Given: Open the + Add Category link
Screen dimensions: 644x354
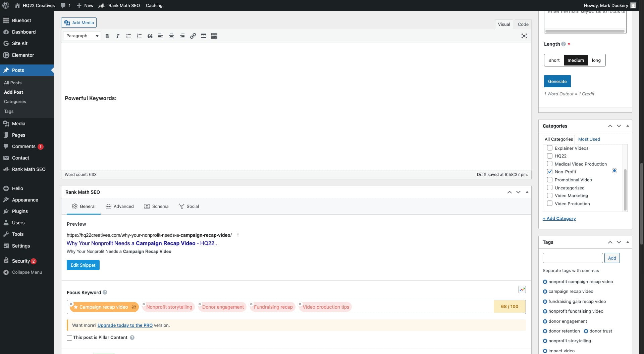Looking at the screenshot, I should [559, 218].
